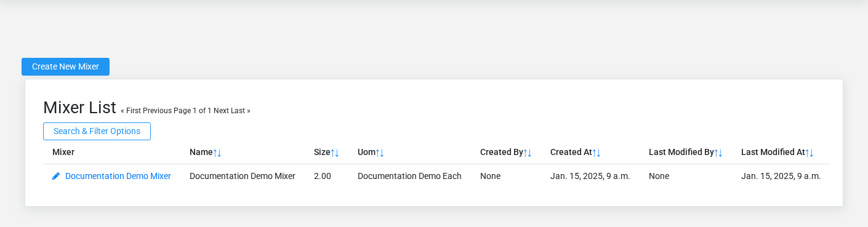Click the Created By header text

[502, 152]
